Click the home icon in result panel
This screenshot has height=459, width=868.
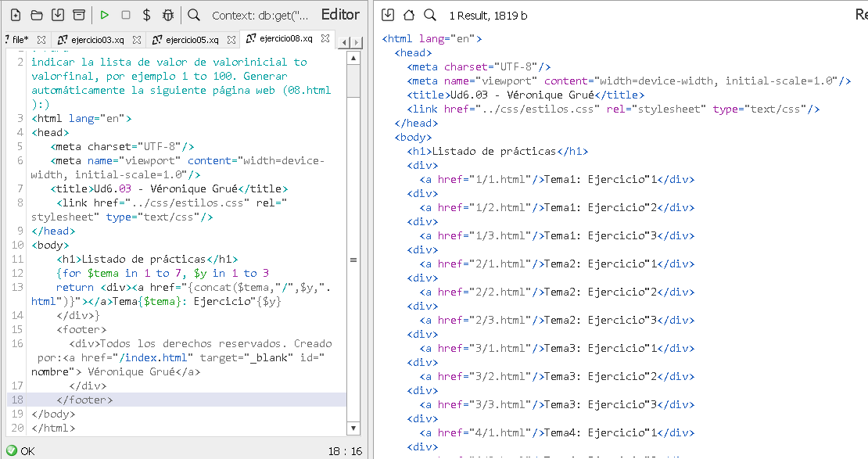point(409,15)
